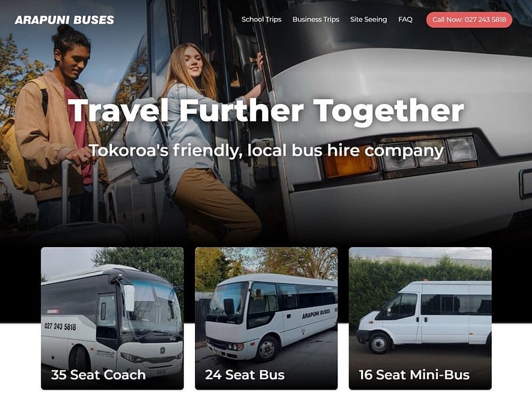
Task: Click the '24 Seat Bus' caption text
Action: pyautogui.click(x=245, y=374)
